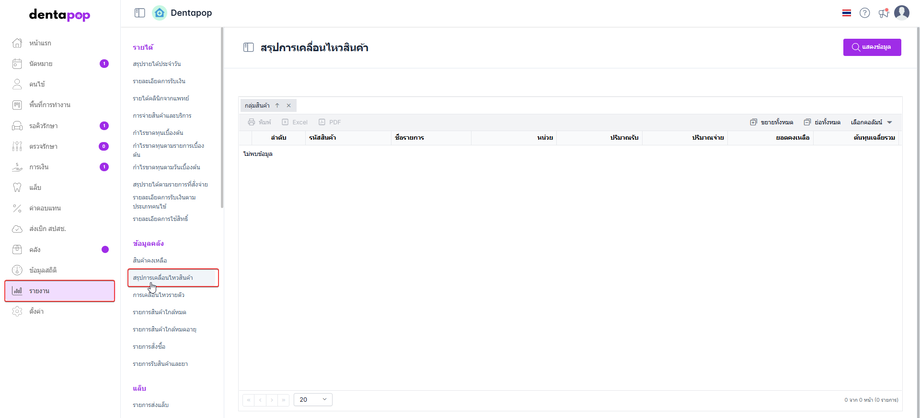Select สรุปการเคลื่อนไหวสินค้า in submenu

pyautogui.click(x=173, y=277)
